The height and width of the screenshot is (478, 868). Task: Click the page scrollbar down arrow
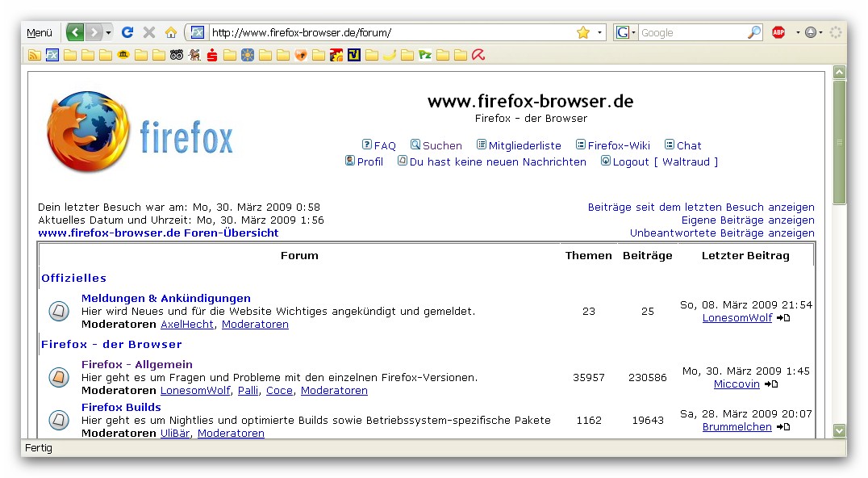(x=840, y=430)
